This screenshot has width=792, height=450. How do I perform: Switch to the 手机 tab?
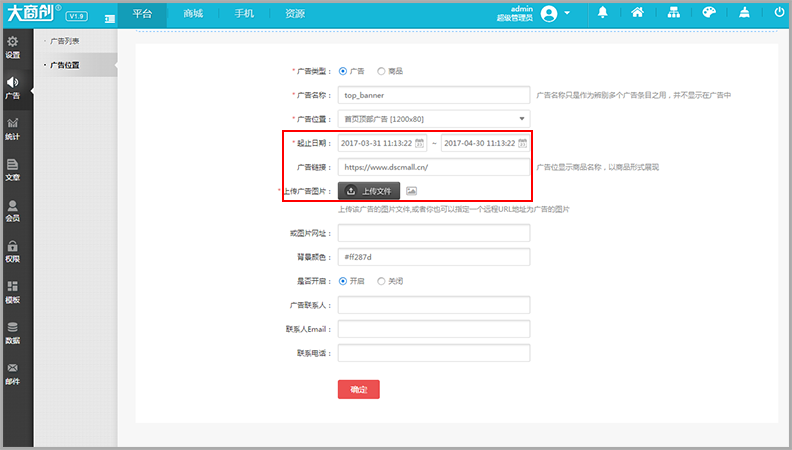click(244, 14)
